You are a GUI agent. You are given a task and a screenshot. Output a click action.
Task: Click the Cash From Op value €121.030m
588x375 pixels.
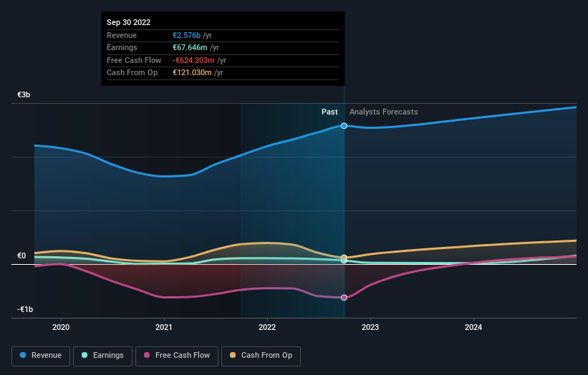coord(192,73)
